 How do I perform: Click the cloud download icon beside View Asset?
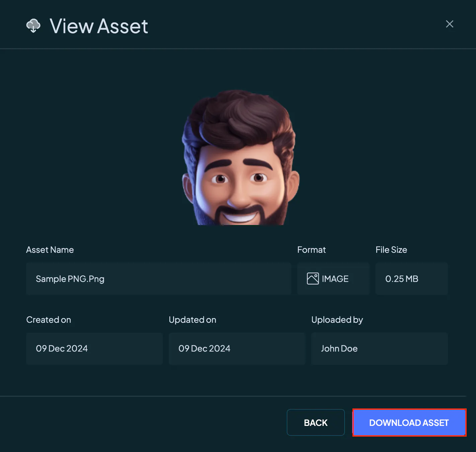(x=33, y=26)
